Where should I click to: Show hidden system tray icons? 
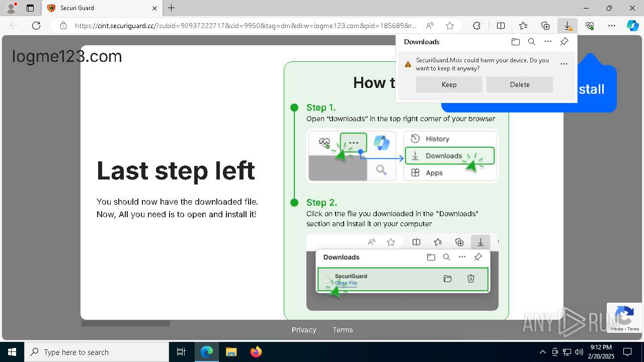tap(542, 352)
